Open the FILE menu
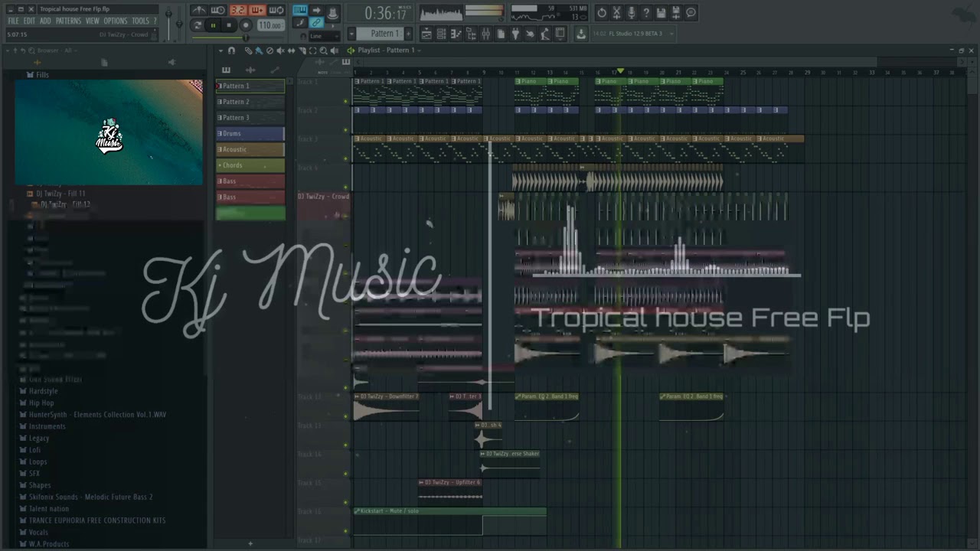This screenshot has width=980, height=551. 13,21
